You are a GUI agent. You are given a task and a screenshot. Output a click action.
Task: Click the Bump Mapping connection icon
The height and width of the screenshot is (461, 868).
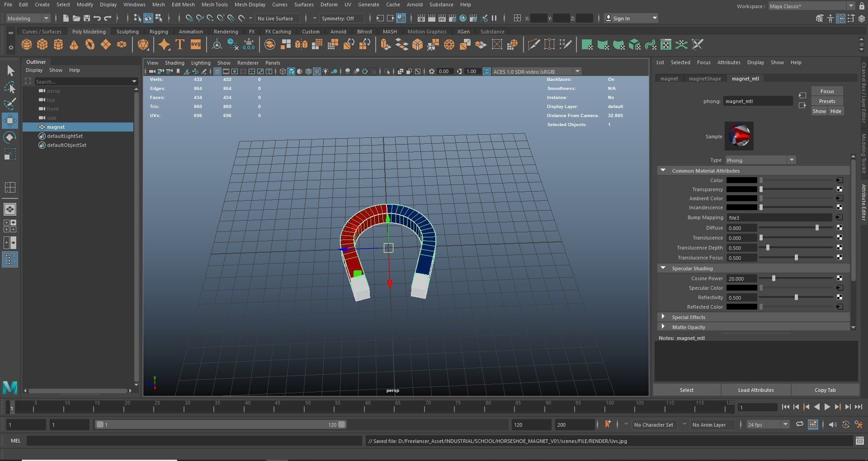[840, 217]
